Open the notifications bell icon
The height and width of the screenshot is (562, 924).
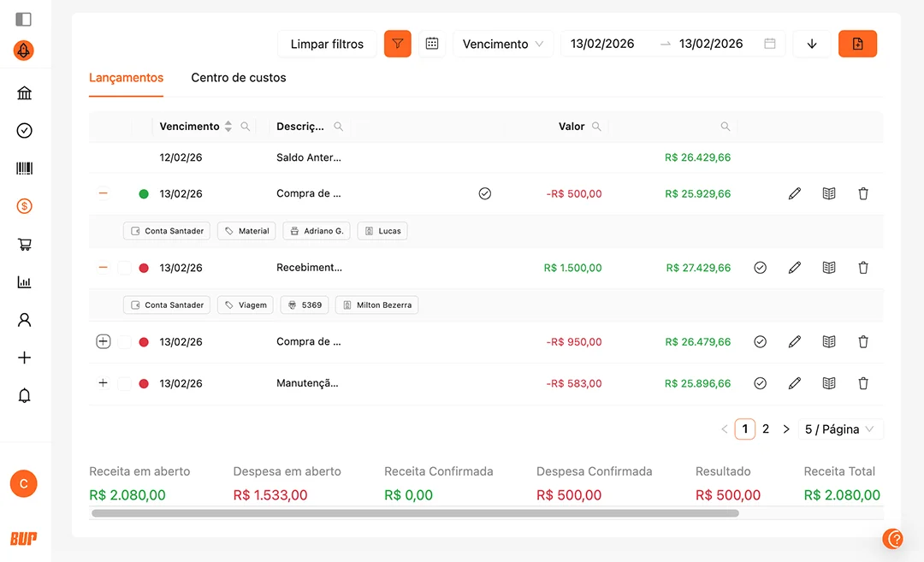[x=24, y=395]
